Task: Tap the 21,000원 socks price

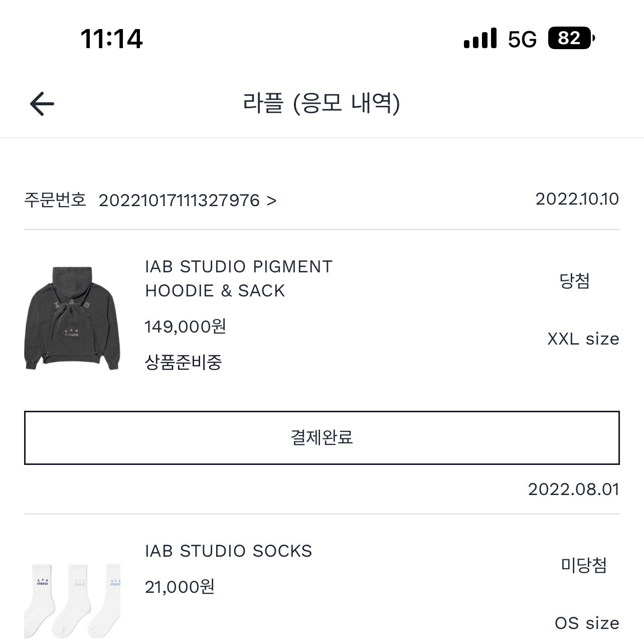Action: 180,586
